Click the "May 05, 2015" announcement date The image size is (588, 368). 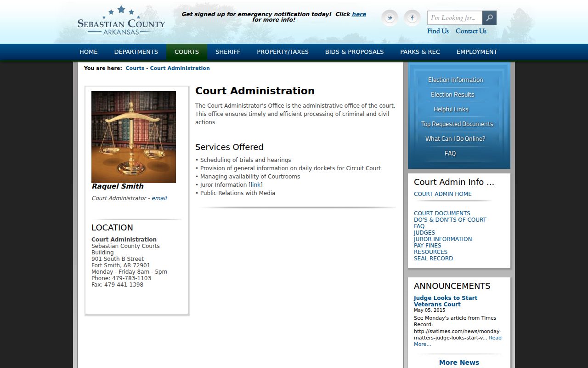(x=430, y=310)
